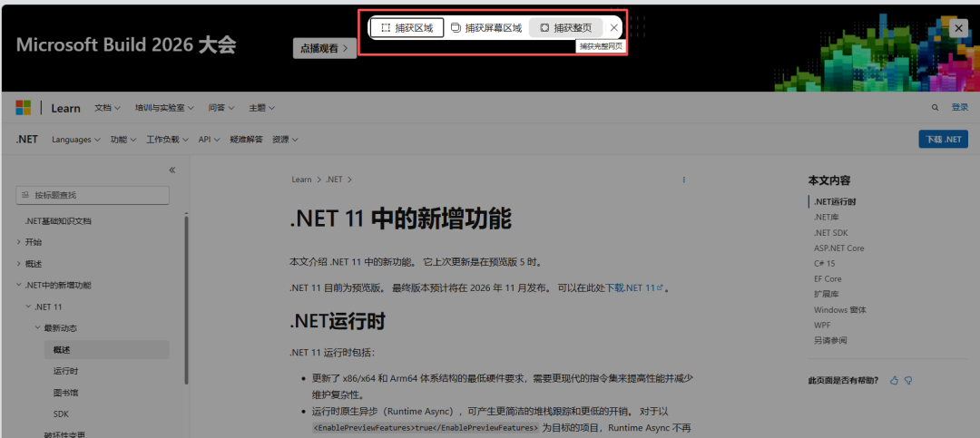Expand the Languages dropdown
Viewport: 980px width, 438px height.
pyautogui.click(x=76, y=140)
